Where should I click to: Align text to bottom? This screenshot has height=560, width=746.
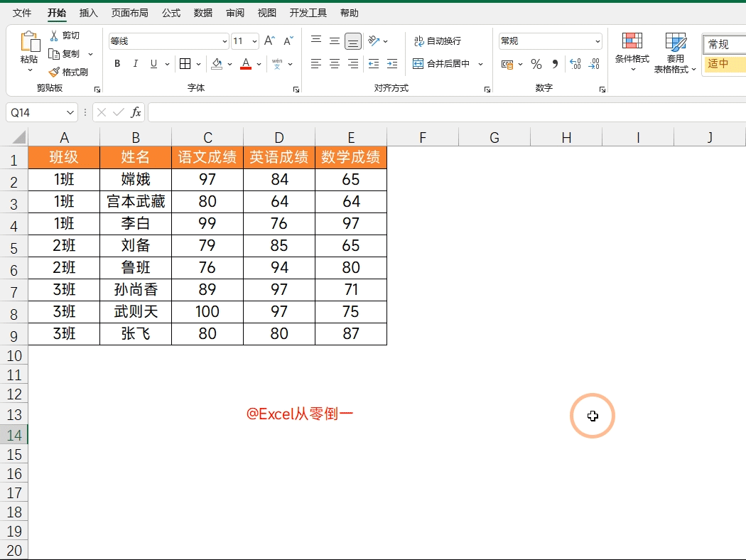pyautogui.click(x=353, y=41)
